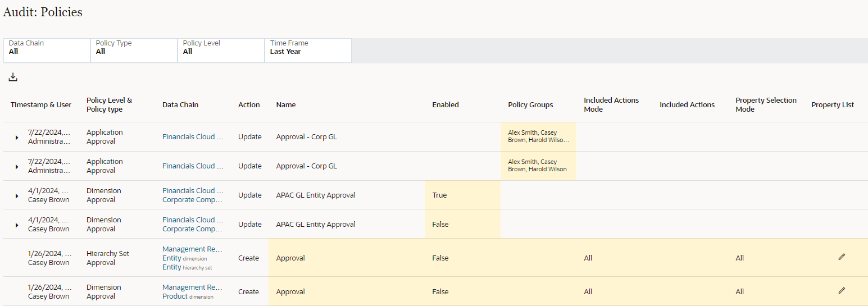Expand first 7/22/2024 Approval - Corp GL row

[17, 138]
